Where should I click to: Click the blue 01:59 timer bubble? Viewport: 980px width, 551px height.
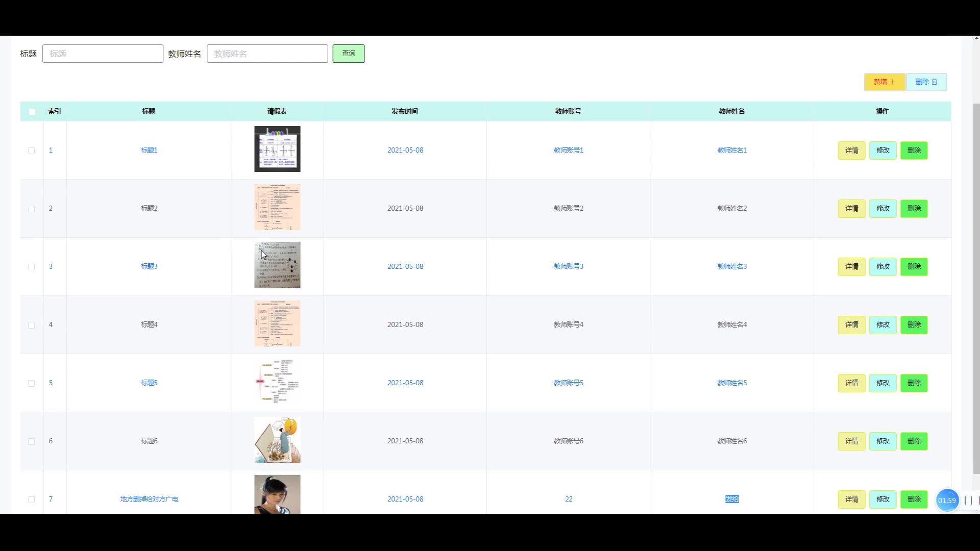pos(947,500)
